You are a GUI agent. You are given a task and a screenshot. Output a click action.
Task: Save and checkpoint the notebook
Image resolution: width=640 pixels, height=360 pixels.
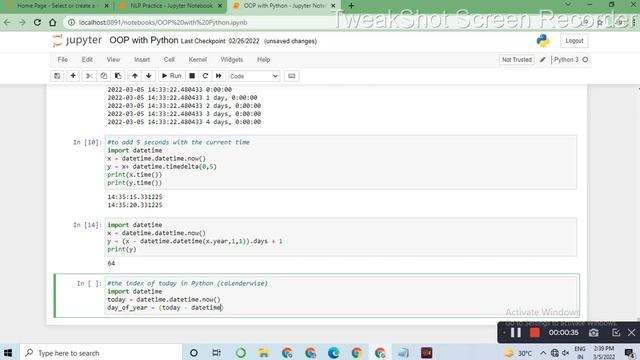[x=57, y=76]
